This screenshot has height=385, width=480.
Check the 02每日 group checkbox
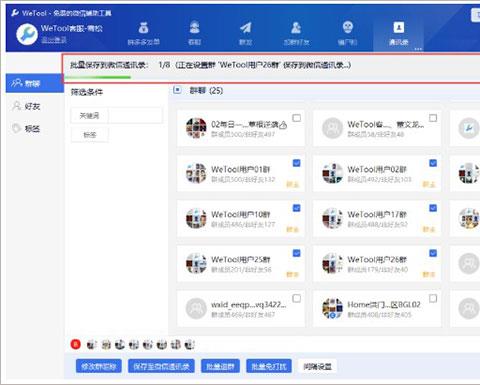coord(296,118)
